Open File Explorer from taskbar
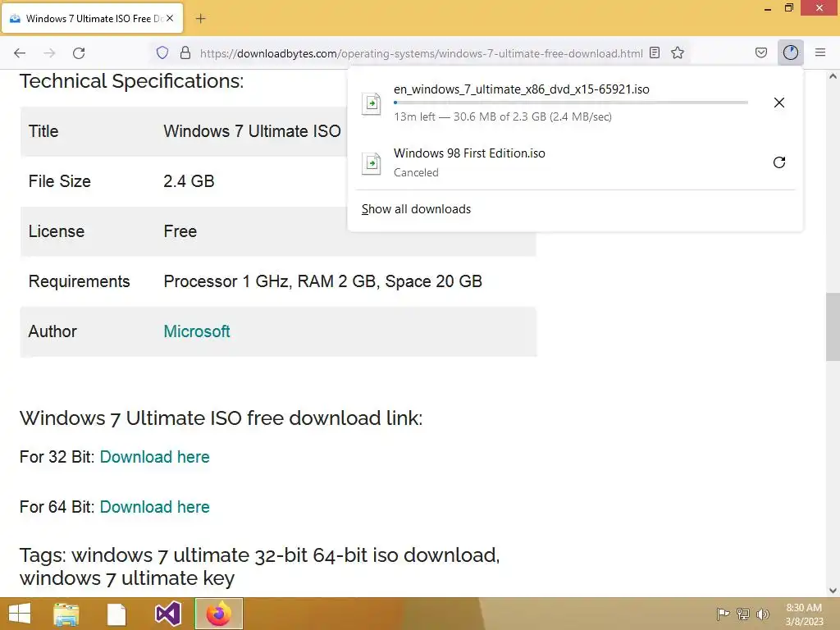 (x=66, y=614)
